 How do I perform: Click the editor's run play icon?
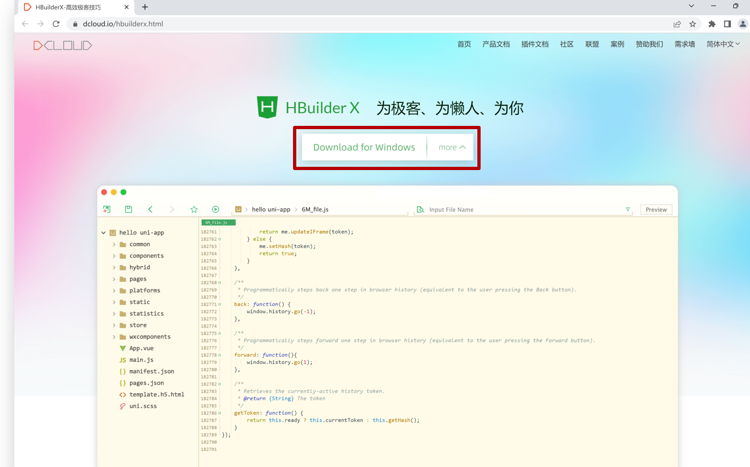[x=215, y=209]
